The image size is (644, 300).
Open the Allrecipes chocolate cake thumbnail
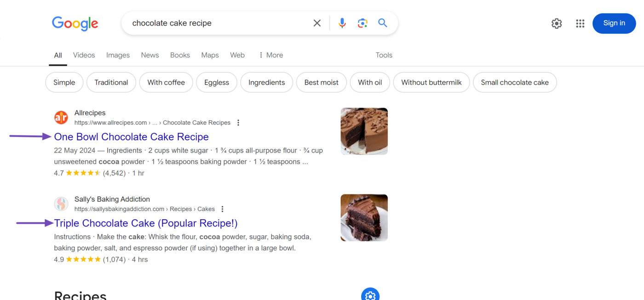[364, 131]
